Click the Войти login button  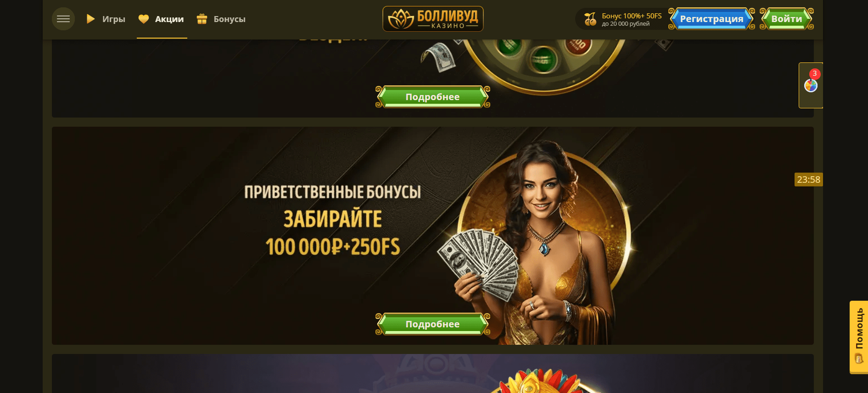(787, 19)
